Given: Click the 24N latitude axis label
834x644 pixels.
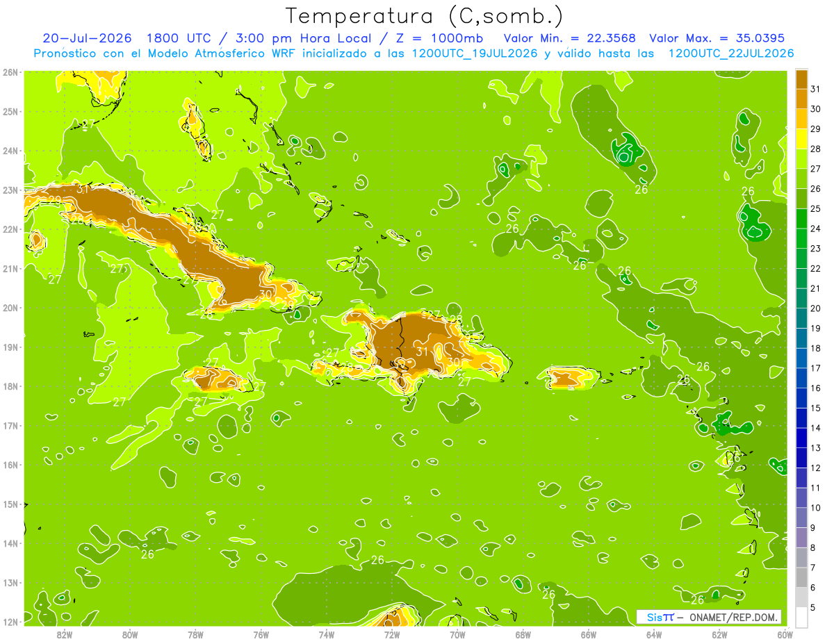Looking at the screenshot, I should click(x=10, y=150).
